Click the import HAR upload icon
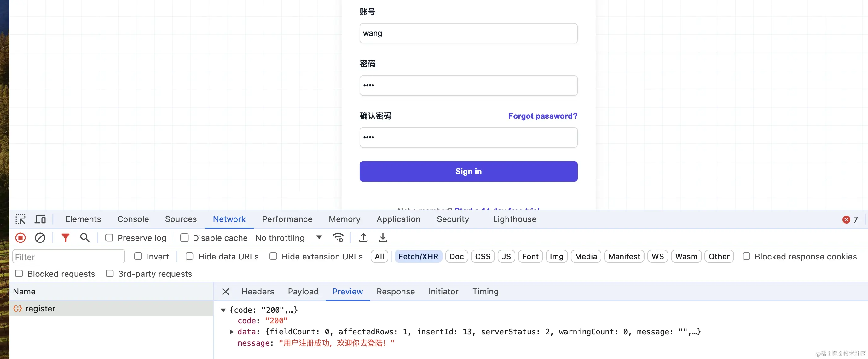 coord(363,238)
